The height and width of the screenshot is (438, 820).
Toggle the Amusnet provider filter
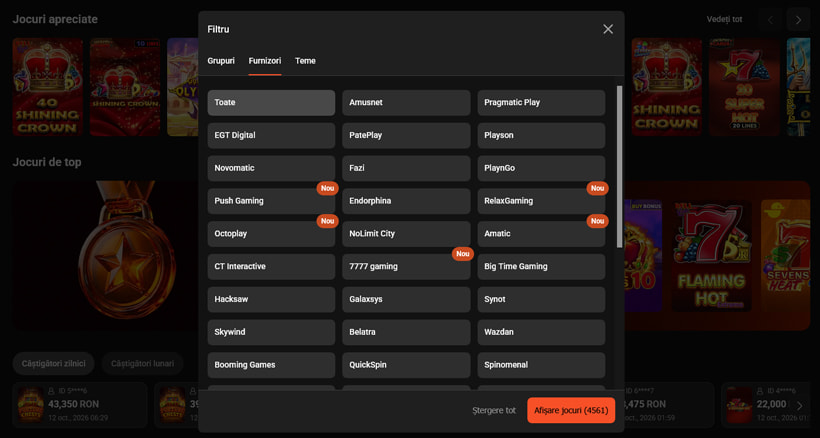pyautogui.click(x=406, y=102)
